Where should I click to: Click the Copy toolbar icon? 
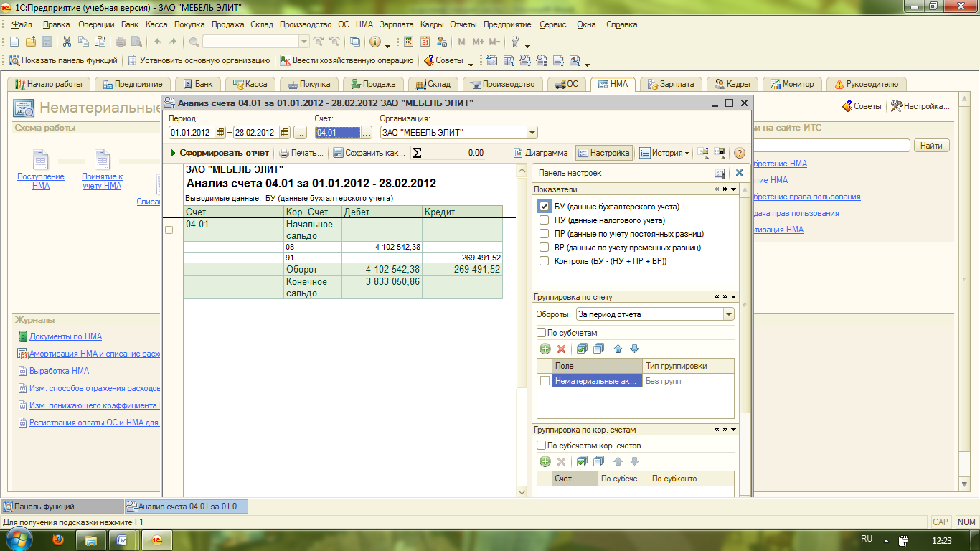83,42
